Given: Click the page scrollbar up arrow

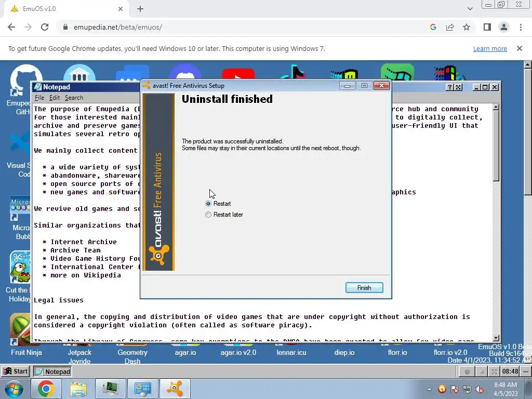Looking at the screenshot, I should (x=528, y=64).
